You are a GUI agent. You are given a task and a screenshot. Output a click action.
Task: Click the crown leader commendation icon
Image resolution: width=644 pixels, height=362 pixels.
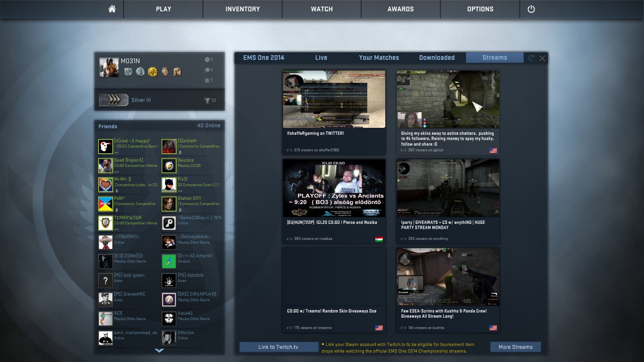[206, 80]
